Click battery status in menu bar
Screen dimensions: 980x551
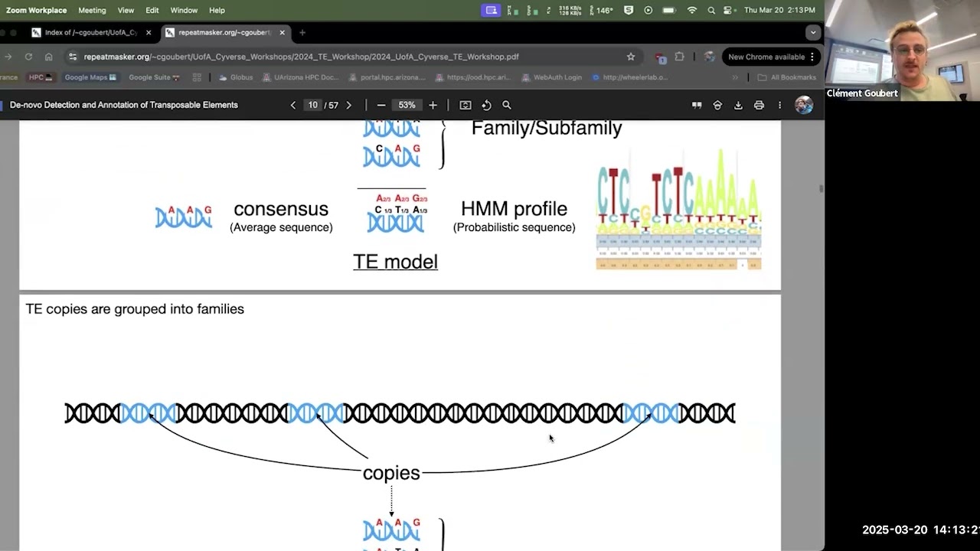pyautogui.click(x=669, y=10)
